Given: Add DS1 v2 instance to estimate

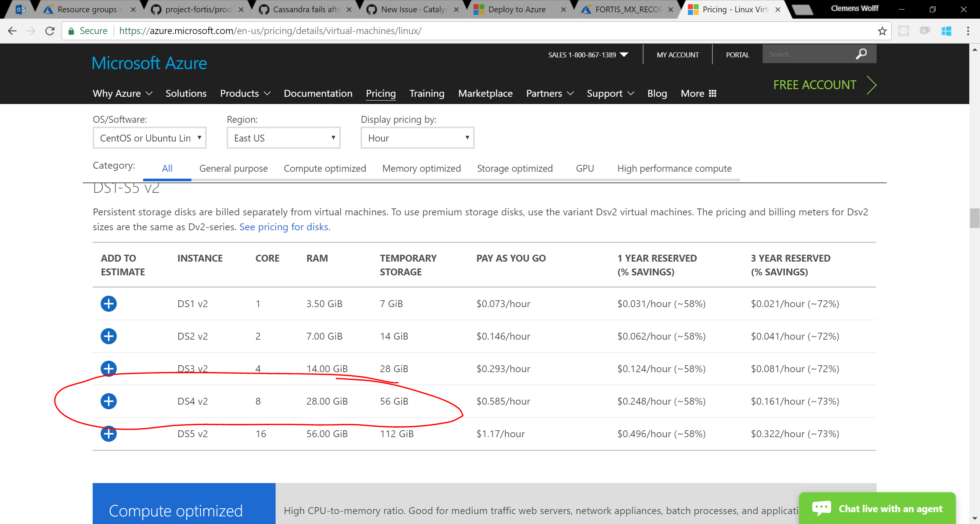Looking at the screenshot, I should (x=109, y=304).
